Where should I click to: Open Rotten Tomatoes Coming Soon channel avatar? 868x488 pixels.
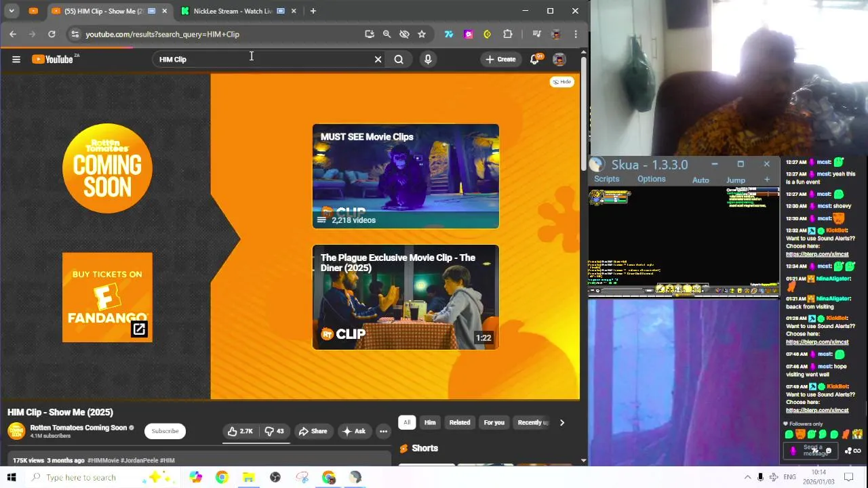click(x=16, y=431)
